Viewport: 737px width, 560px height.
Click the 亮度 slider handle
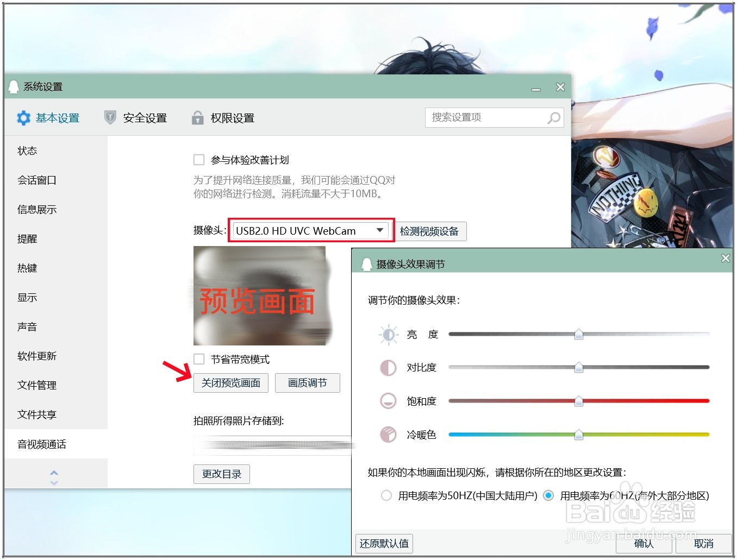point(579,334)
